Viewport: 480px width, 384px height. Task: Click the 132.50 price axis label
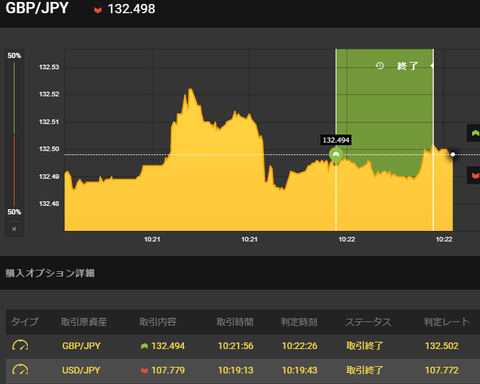tap(49, 149)
